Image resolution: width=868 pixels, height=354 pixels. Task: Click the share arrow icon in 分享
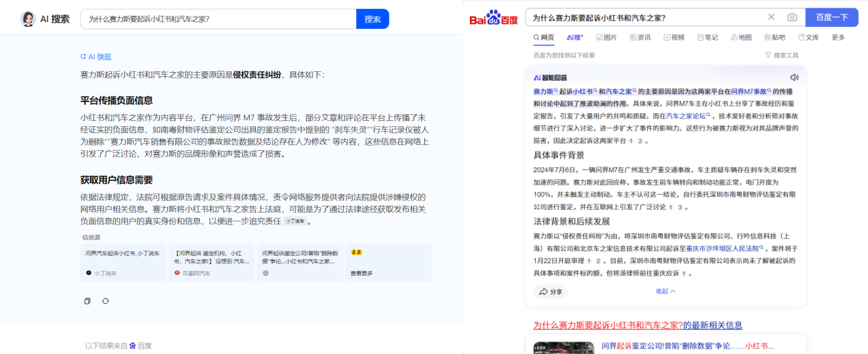coord(543,292)
